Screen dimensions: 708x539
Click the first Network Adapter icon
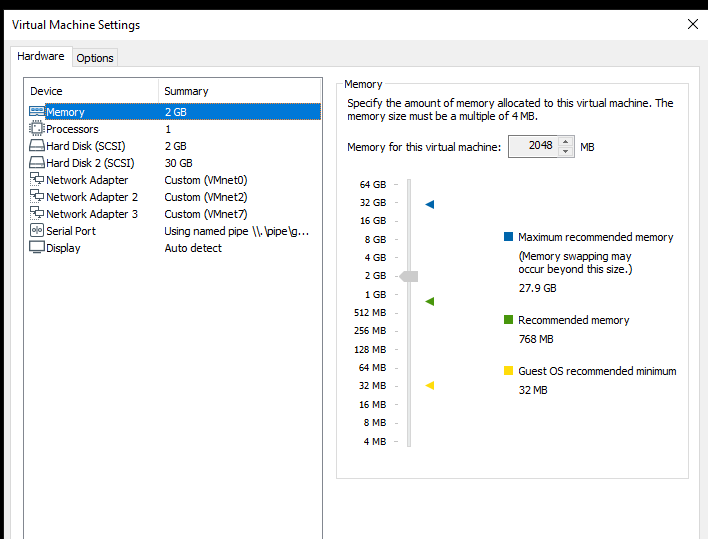point(37,180)
